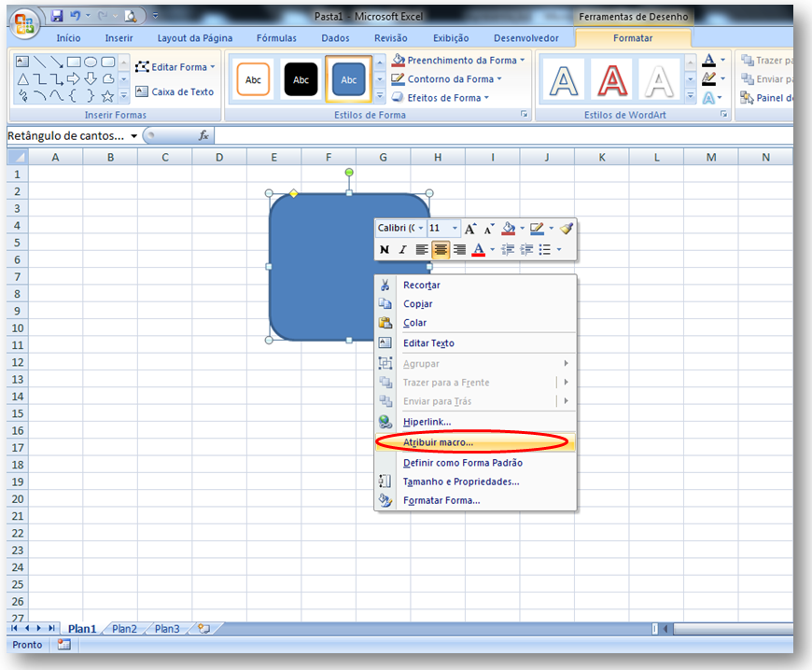Screen dimensions: 812x670
Task: Select the black Abc shape style swatch
Action: (x=301, y=79)
